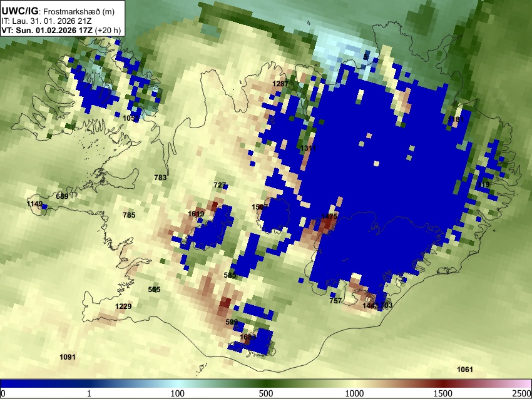This screenshot has height=399, width=532.
Task: Click the map value 1181
Action: pos(456,119)
